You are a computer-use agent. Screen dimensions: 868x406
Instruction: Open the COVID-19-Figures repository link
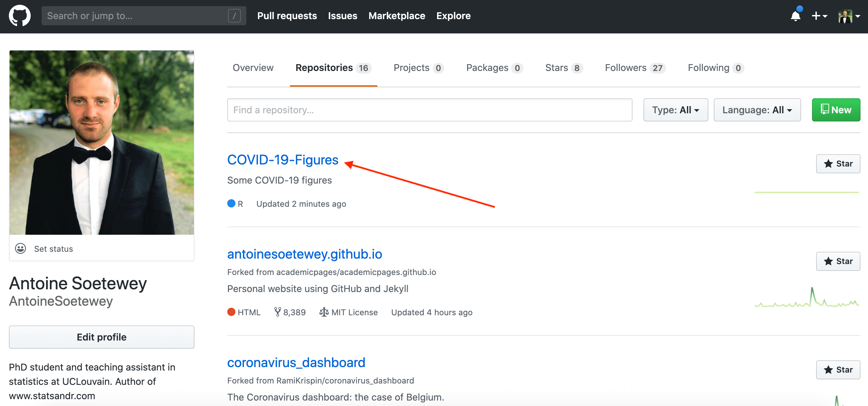tap(283, 159)
